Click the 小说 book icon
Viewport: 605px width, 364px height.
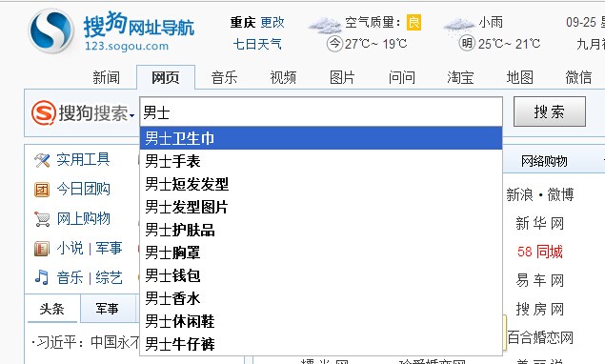pyautogui.click(x=42, y=249)
